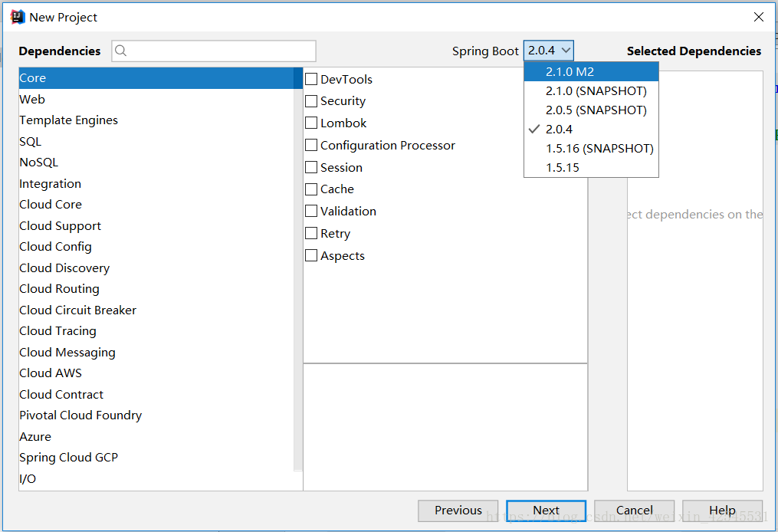Select Cloud Messaging category

pyautogui.click(x=156, y=353)
